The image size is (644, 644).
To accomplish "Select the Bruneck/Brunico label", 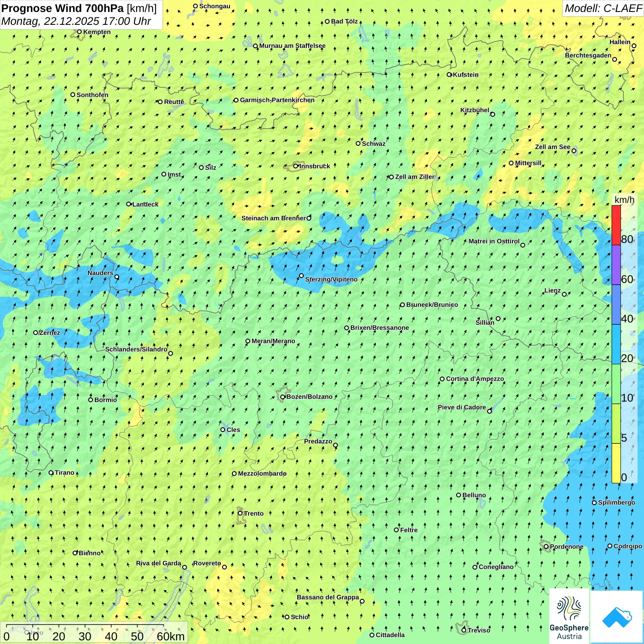I will click(432, 305).
